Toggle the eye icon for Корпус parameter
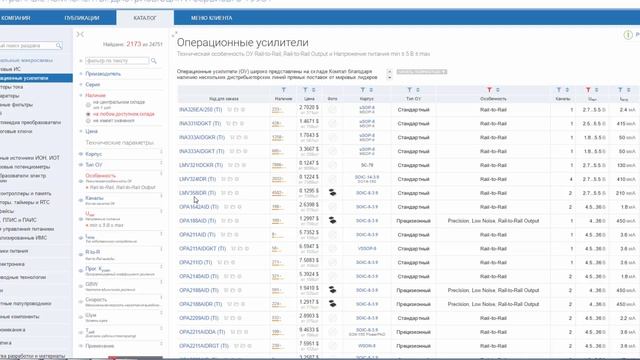The image size is (640, 360). 81,154
